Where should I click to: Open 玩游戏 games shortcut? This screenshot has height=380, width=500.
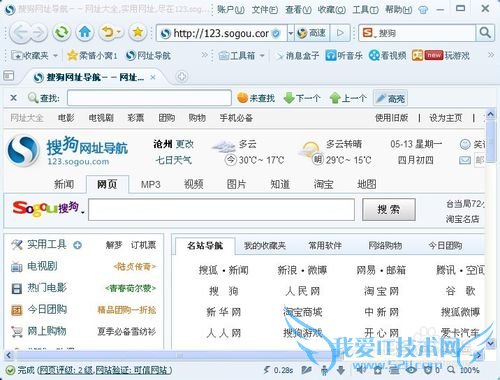pos(441,55)
